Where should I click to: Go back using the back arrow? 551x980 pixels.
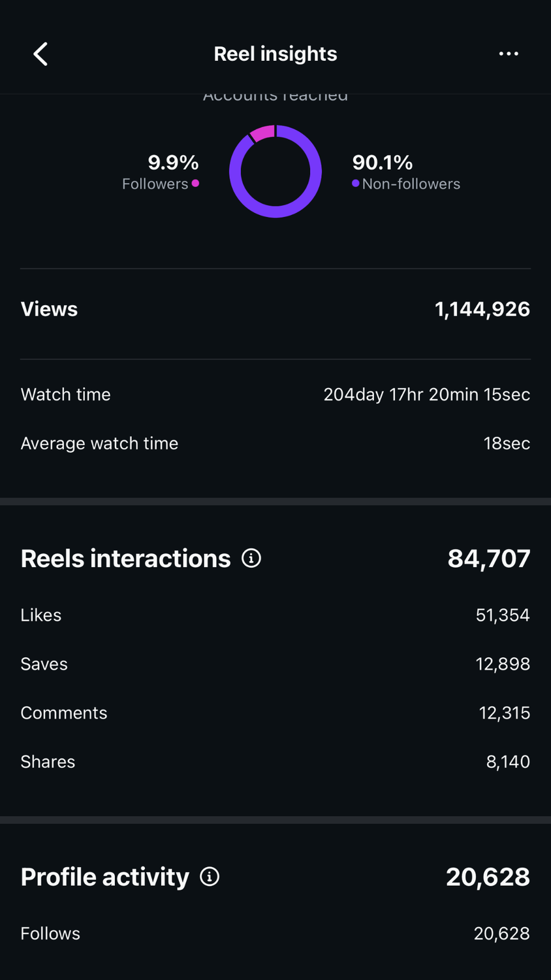40,54
